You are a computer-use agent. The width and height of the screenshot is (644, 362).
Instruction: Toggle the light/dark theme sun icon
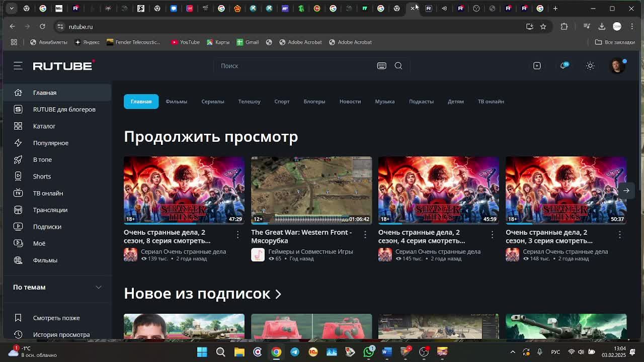pyautogui.click(x=590, y=66)
